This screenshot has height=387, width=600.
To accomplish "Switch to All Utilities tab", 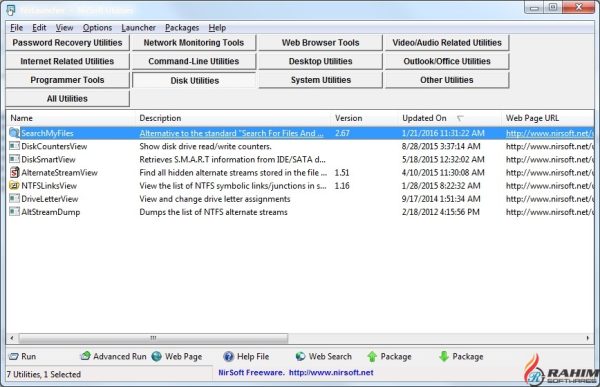I will [67, 99].
